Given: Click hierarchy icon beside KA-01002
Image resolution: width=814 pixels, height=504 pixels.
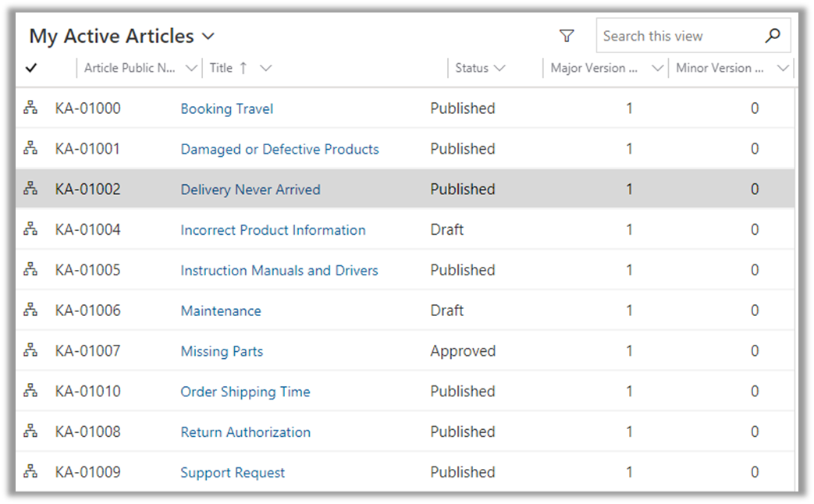Looking at the screenshot, I should tap(30, 189).
